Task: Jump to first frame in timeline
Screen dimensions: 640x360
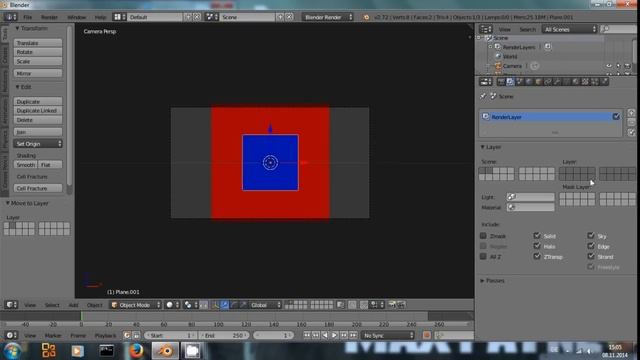Action: [x=307, y=335]
